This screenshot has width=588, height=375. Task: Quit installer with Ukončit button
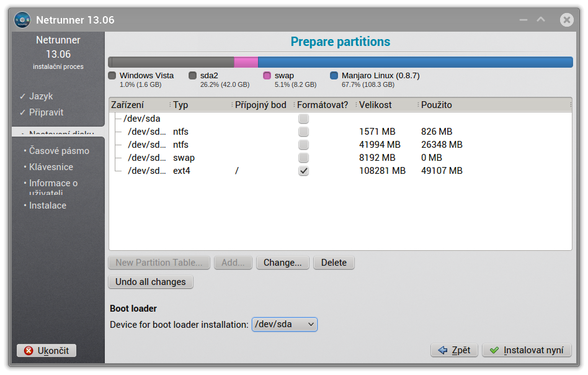tap(47, 351)
